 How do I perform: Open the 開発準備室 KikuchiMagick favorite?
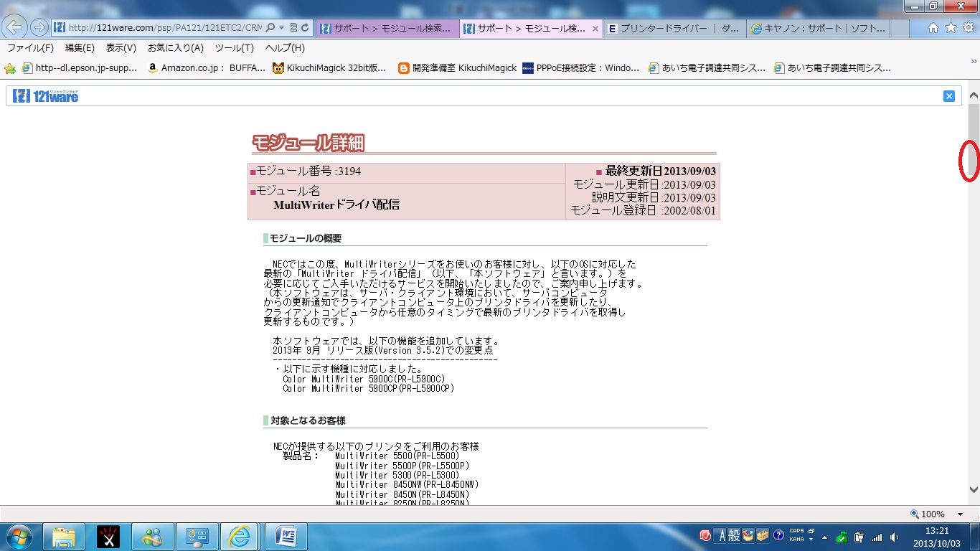click(x=457, y=68)
